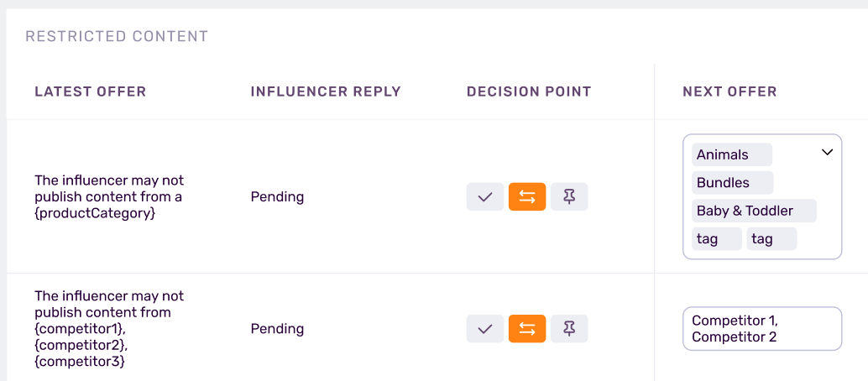Click the Decision Point column header
Viewport: 868px width, 381px height.
pos(529,91)
